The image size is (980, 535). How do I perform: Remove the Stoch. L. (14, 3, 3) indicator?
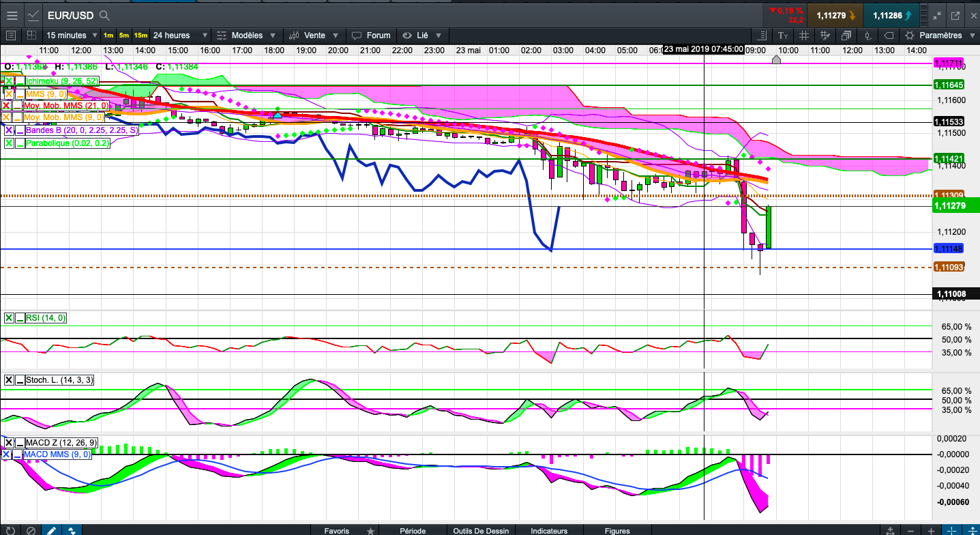pyautogui.click(x=8, y=380)
